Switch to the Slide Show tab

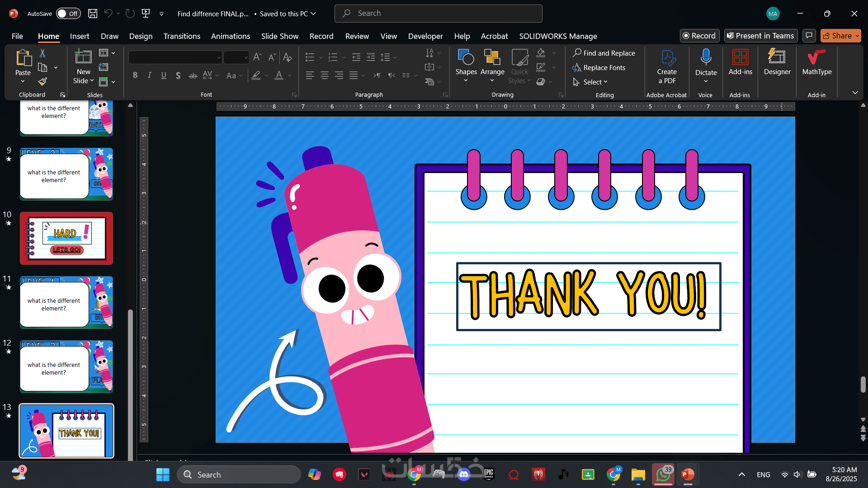pos(279,36)
